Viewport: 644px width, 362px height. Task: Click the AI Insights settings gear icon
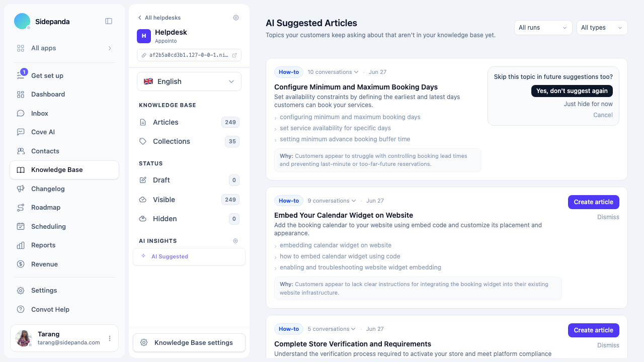pos(235,241)
